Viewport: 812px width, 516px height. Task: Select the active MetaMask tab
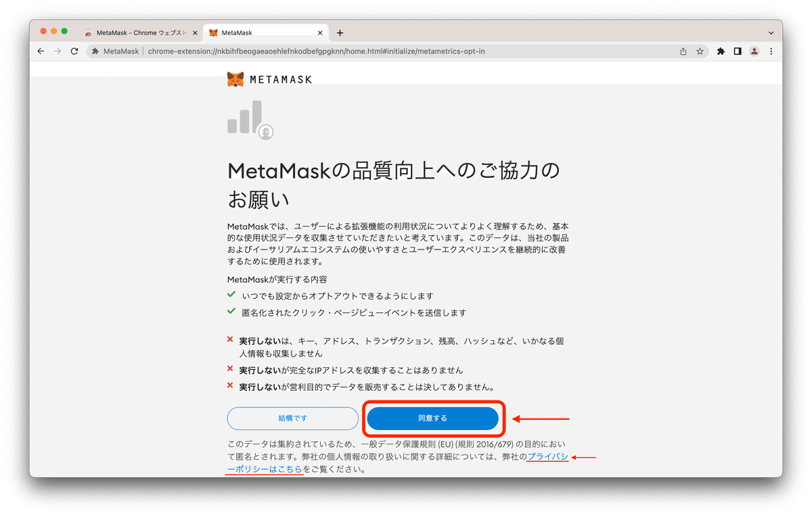pyautogui.click(x=264, y=32)
